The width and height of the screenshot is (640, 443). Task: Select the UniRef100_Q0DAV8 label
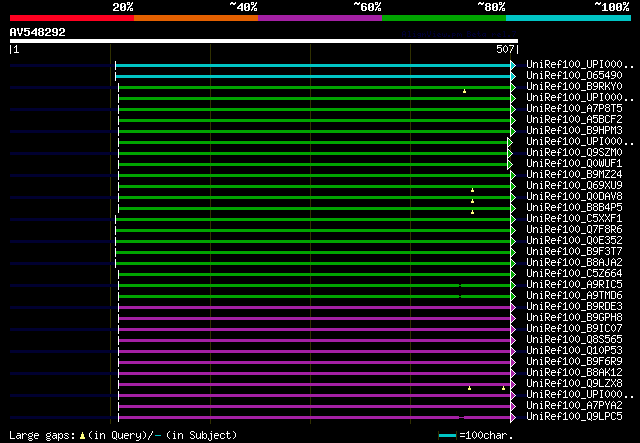click(x=574, y=197)
